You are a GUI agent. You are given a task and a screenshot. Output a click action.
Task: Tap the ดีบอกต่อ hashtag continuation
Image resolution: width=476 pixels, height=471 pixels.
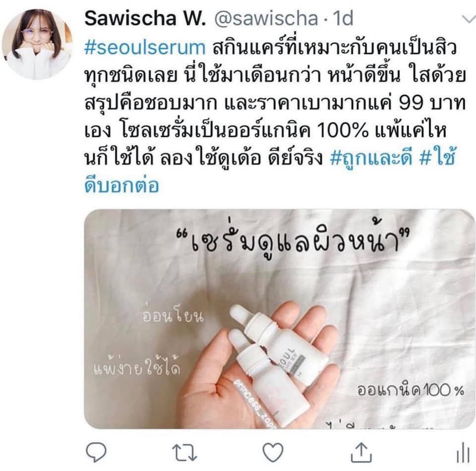[x=121, y=184]
